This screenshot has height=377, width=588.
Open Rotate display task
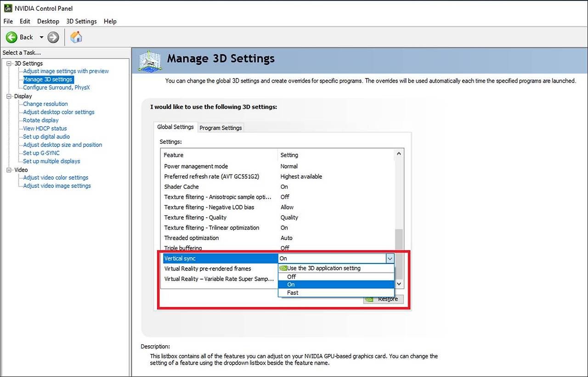pos(41,120)
